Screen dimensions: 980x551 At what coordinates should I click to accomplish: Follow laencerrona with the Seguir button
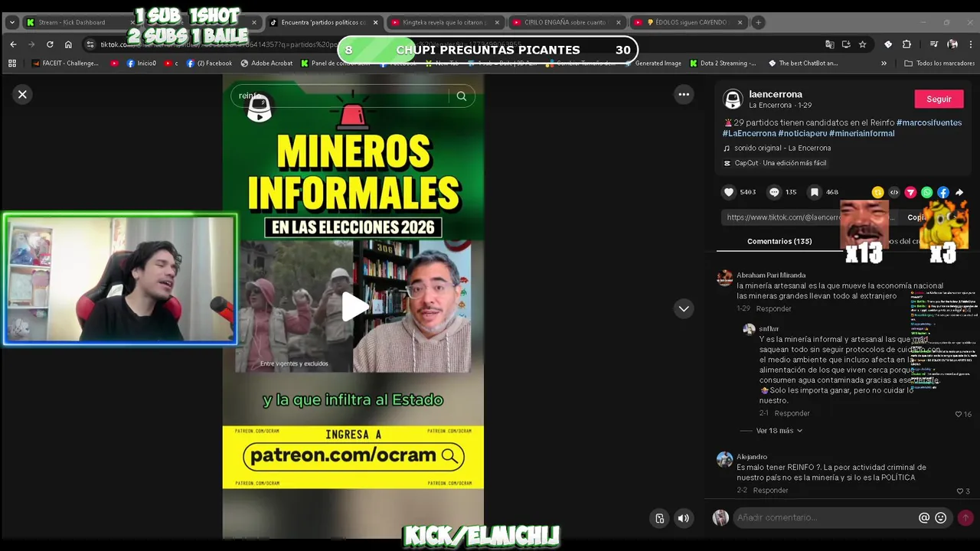click(939, 99)
